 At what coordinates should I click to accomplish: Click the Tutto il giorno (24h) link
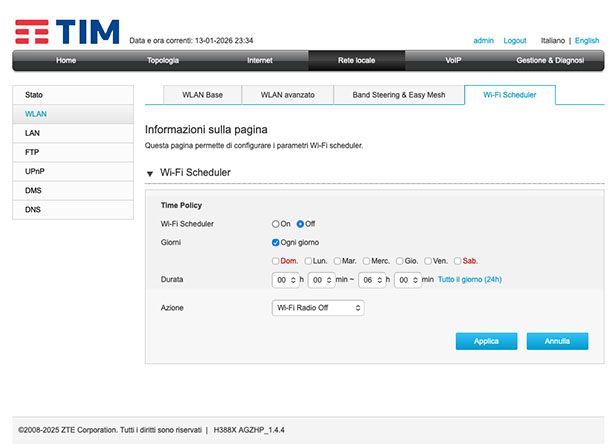point(470,280)
